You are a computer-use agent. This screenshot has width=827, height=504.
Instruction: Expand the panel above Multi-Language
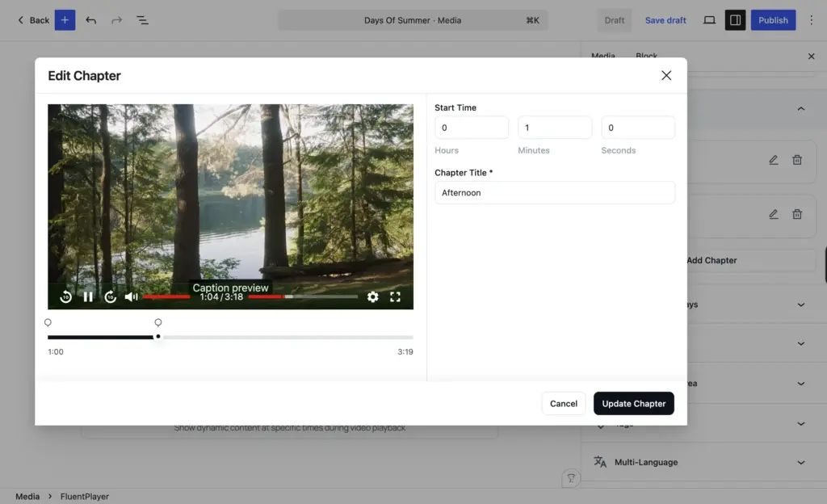(x=800, y=424)
